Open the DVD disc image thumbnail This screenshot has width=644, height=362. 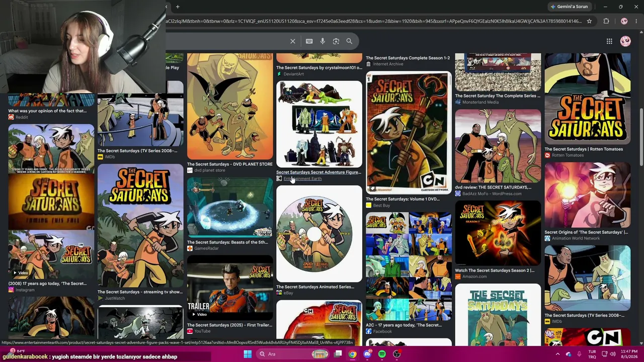pos(319,234)
